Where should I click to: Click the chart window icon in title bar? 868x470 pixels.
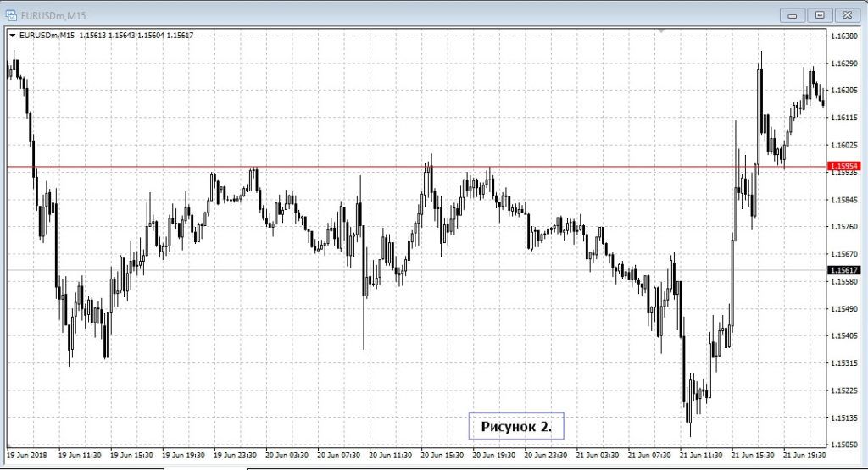click(x=10, y=14)
